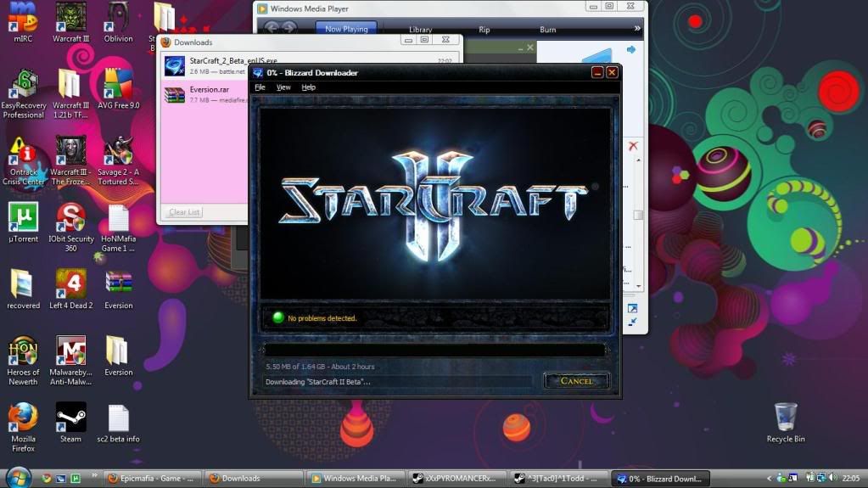Switch to Windows Media Player taskbar button
Viewport: 868px width, 488px height.
pos(355,478)
